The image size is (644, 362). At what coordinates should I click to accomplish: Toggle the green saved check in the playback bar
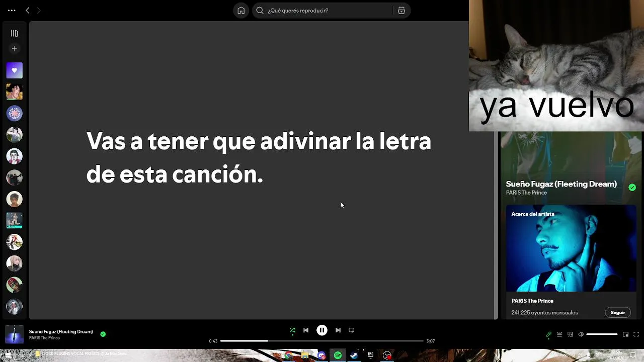[x=103, y=334]
